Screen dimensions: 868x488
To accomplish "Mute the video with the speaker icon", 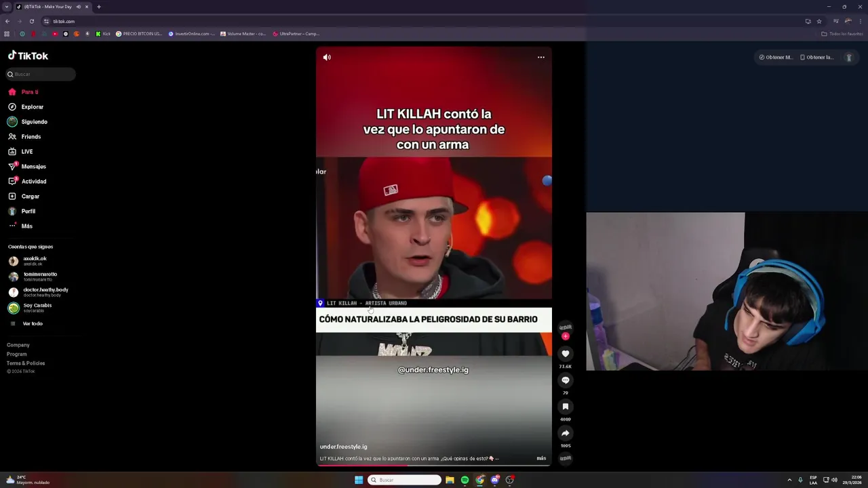I will pyautogui.click(x=327, y=57).
